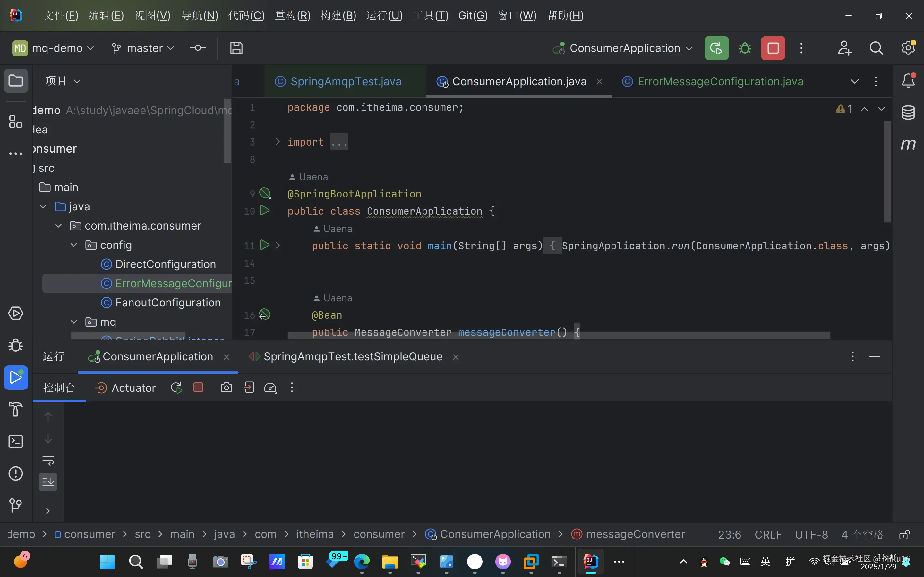Open the Terminal tool window
The height and width of the screenshot is (577, 924).
pos(16,441)
